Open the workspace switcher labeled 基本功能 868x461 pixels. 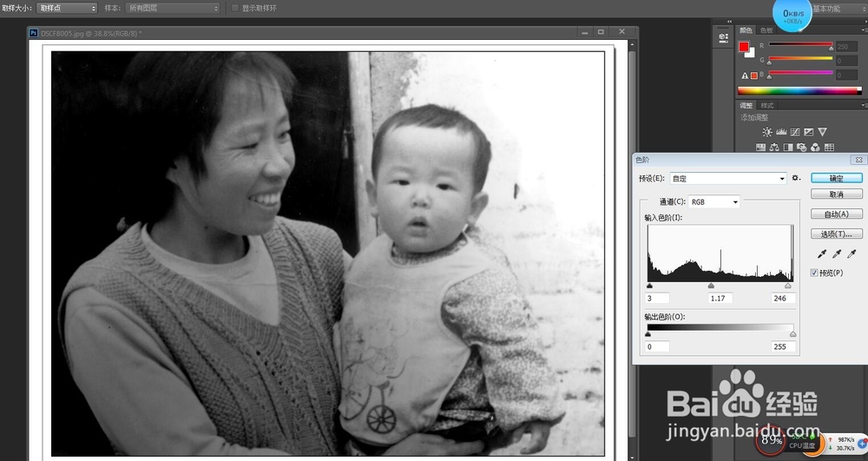point(839,9)
